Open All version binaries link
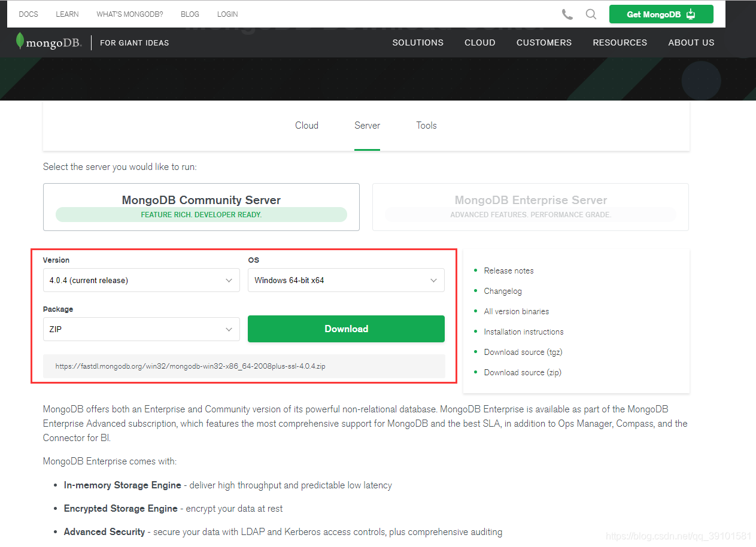The height and width of the screenshot is (547, 756). 517,312
